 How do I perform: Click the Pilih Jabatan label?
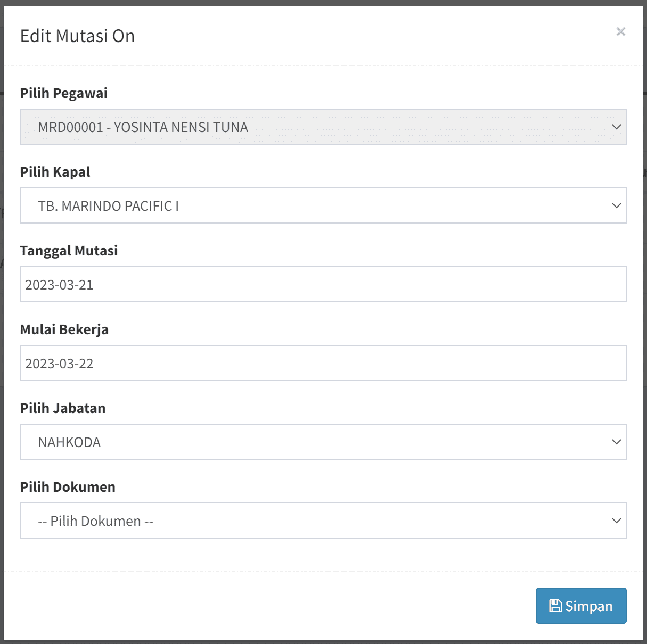click(x=63, y=408)
